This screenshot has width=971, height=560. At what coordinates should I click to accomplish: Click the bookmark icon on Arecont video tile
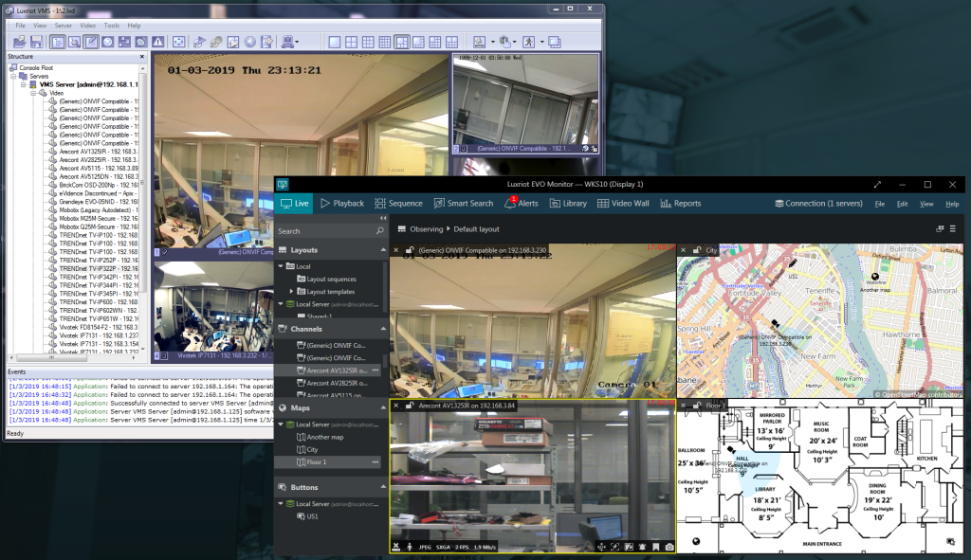click(x=656, y=547)
